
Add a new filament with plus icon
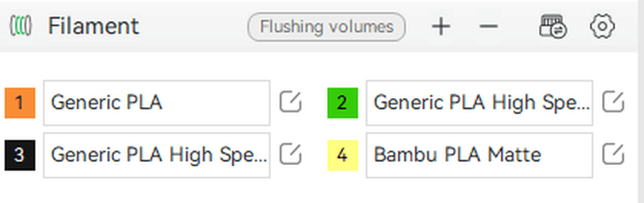[x=441, y=27]
